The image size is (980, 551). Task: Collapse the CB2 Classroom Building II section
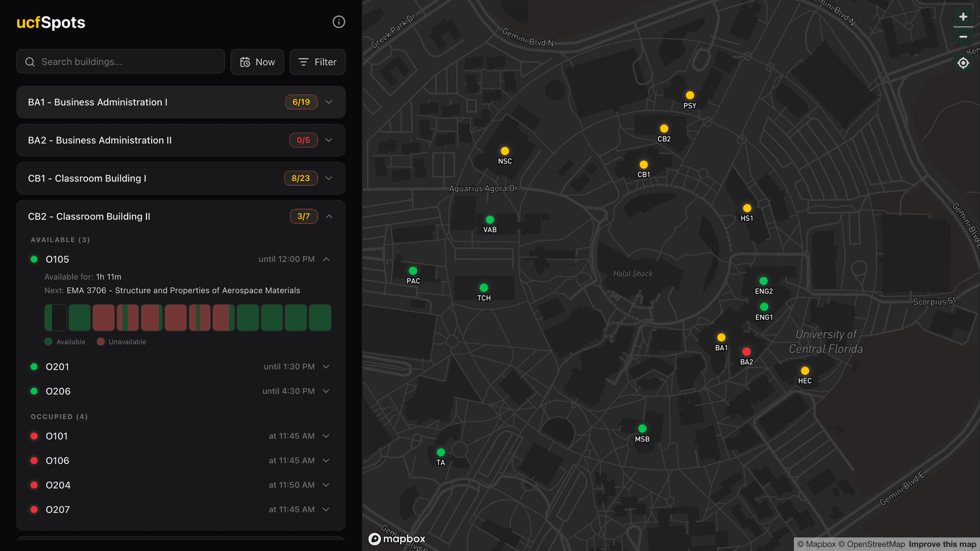click(329, 216)
